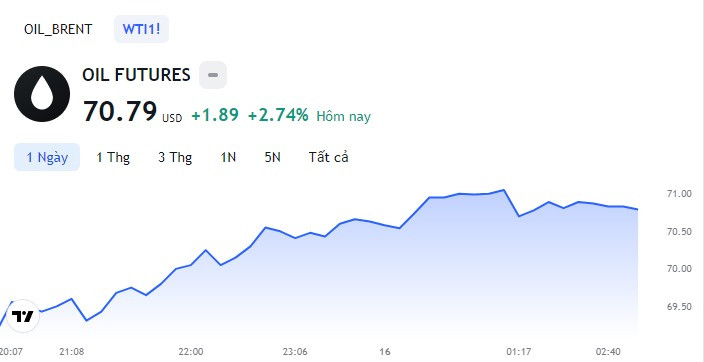Screen dimensions: 704x362
Task: Set chart range to 5N
Action: (x=272, y=157)
